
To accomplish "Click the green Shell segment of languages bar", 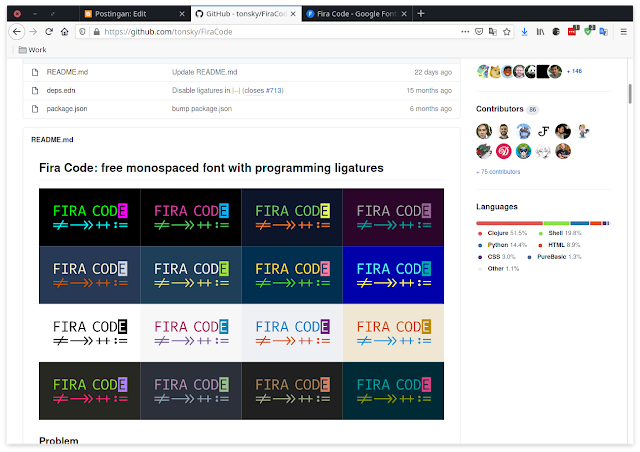I will [556, 223].
